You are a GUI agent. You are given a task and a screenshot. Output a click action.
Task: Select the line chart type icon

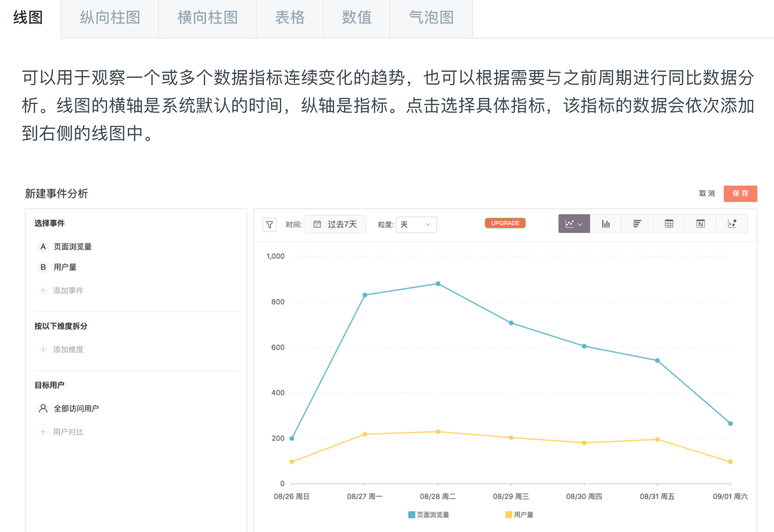pyautogui.click(x=574, y=224)
